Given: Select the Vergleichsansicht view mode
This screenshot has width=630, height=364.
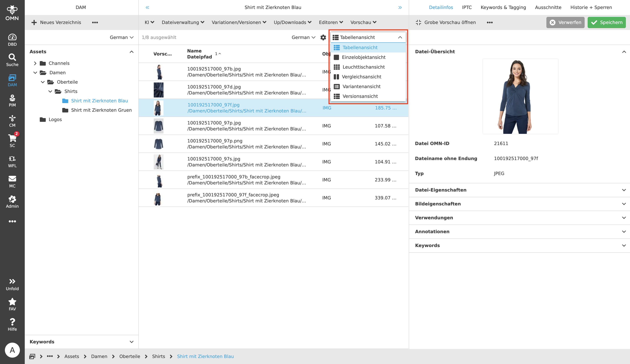Looking at the screenshot, I should pyautogui.click(x=362, y=77).
